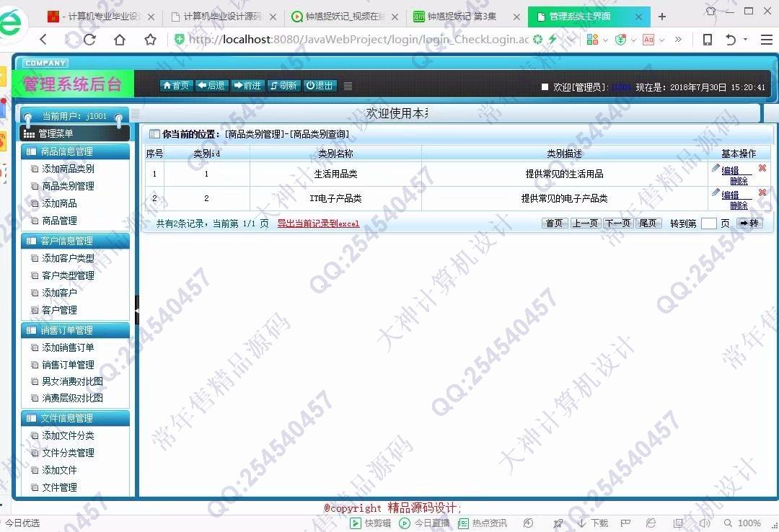Screen dimensions: 779x532
Task: Click the green shield payment extension icon
Action: (x=620, y=39)
